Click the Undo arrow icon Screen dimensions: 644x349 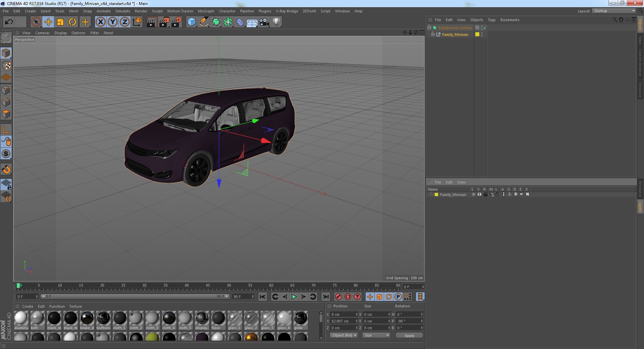[9, 22]
